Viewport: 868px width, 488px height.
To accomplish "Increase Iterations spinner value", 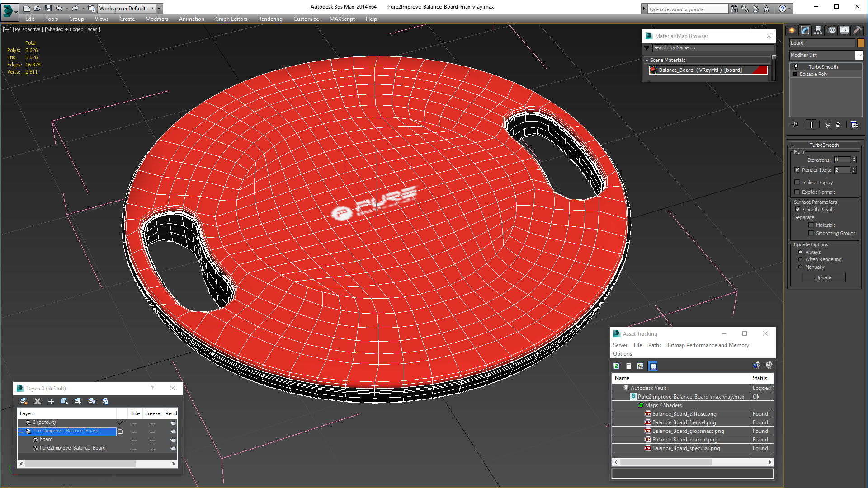I will (x=854, y=158).
